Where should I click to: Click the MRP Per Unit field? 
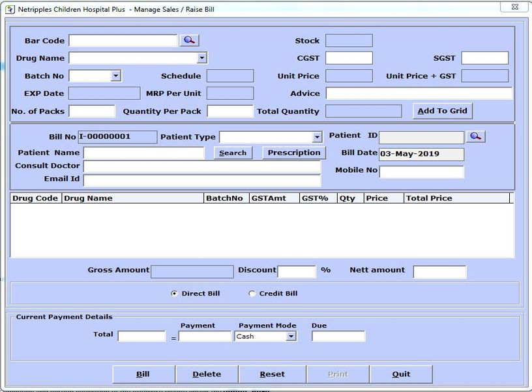coord(230,93)
